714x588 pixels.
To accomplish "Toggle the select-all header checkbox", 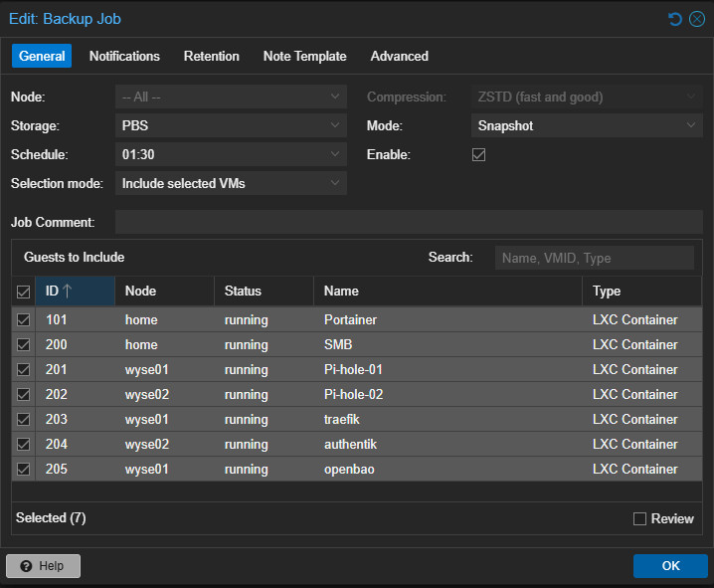I will [x=23, y=292].
